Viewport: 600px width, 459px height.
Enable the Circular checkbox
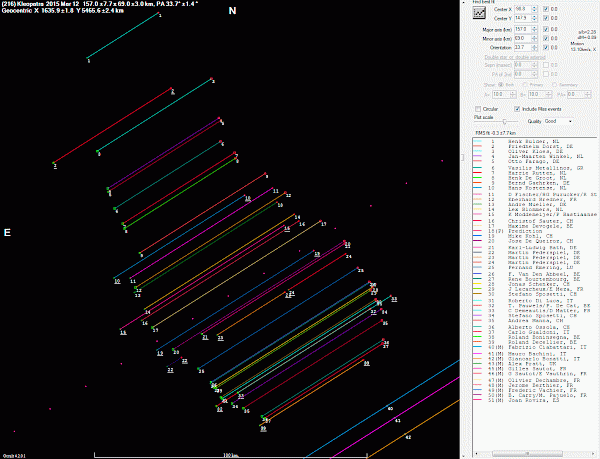(477, 109)
